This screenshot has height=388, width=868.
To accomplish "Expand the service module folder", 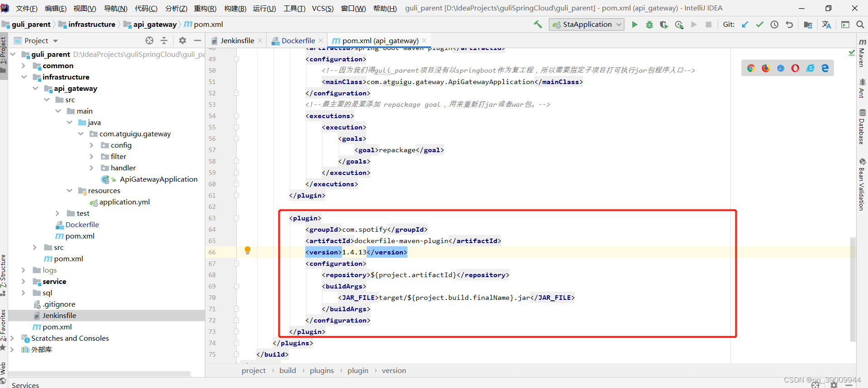I will click(24, 281).
